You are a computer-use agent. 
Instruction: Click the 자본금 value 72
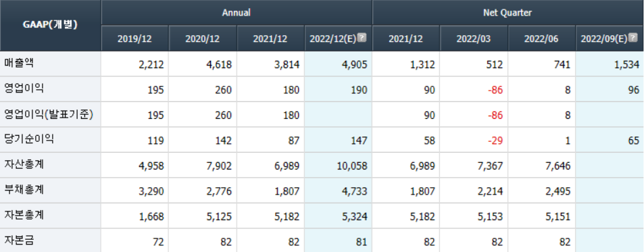(x=158, y=242)
